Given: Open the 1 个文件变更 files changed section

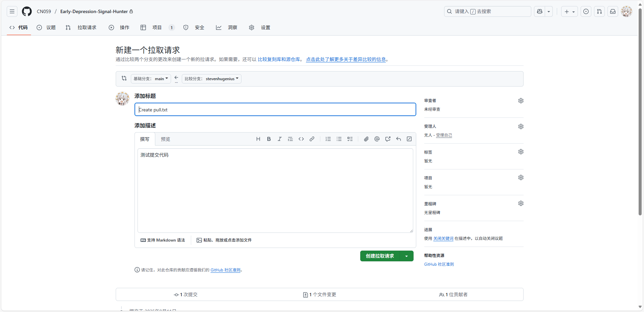Looking at the screenshot, I should pyautogui.click(x=319, y=295).
